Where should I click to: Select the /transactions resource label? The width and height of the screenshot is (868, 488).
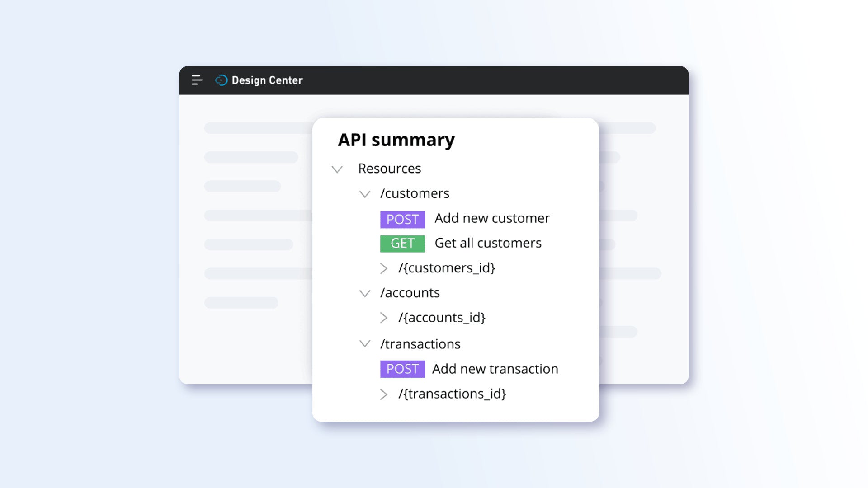[420, 344]
